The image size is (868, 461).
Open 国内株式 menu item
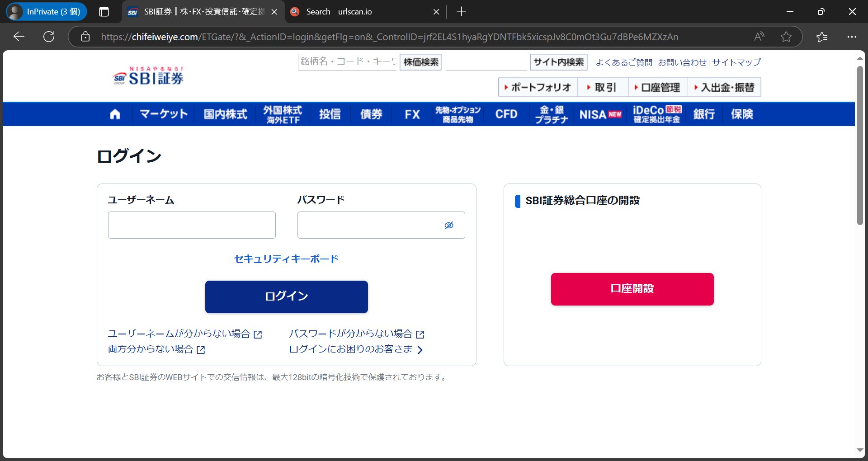(x=225, y=114)
